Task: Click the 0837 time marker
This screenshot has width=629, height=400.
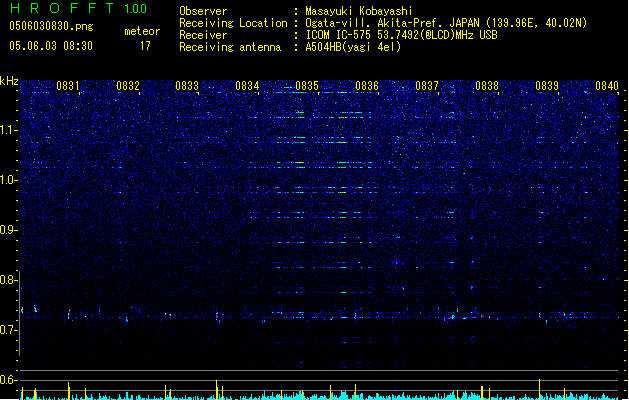Action: point(427,86)
